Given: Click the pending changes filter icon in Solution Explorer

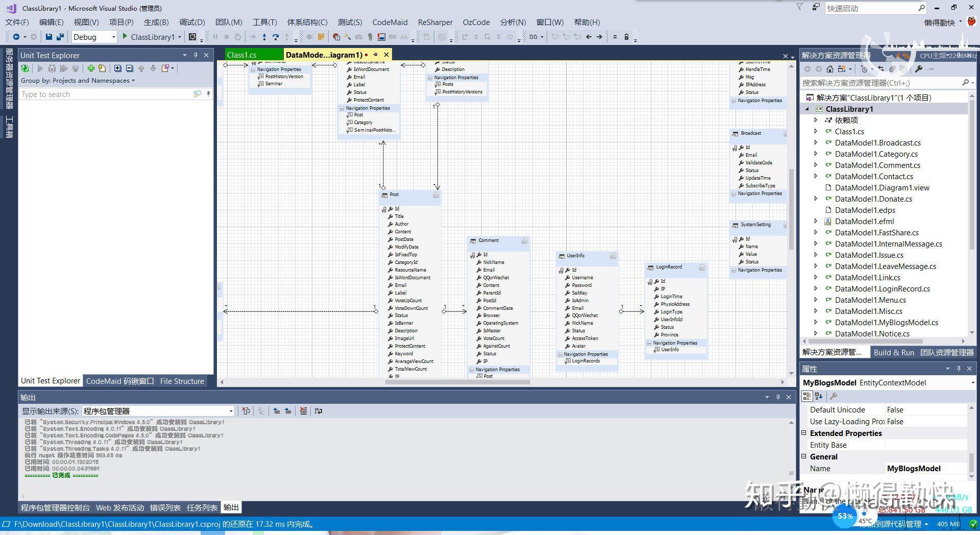Looking at the screenshot, I should (x=865, y=70).
